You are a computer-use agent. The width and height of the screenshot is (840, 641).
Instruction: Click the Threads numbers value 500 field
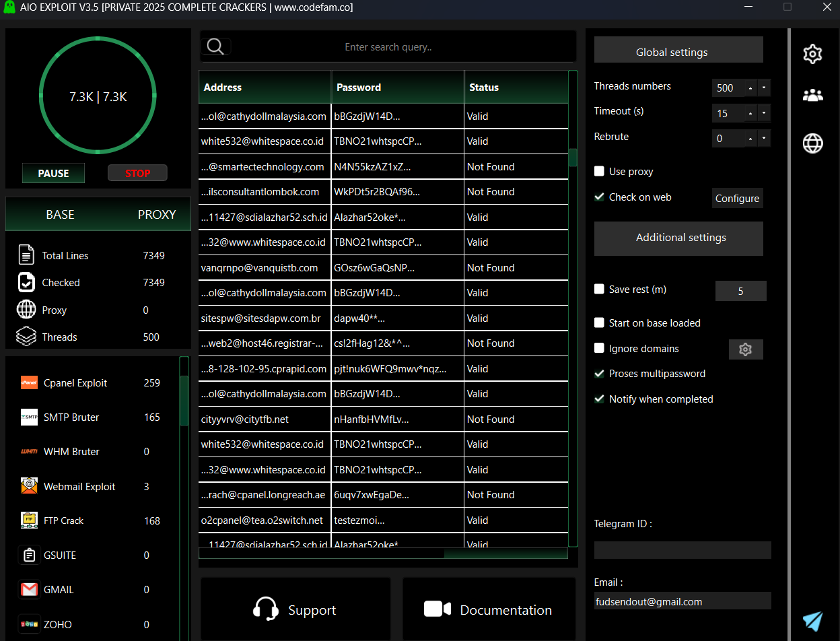coord(727,88)
